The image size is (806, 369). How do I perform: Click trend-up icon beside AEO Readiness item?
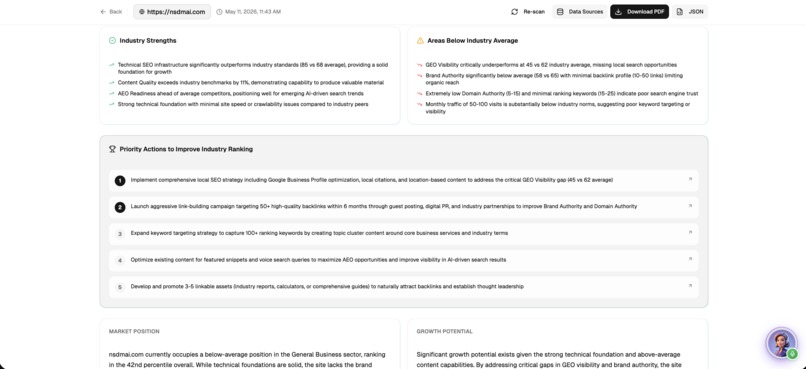tap(112, 94)
